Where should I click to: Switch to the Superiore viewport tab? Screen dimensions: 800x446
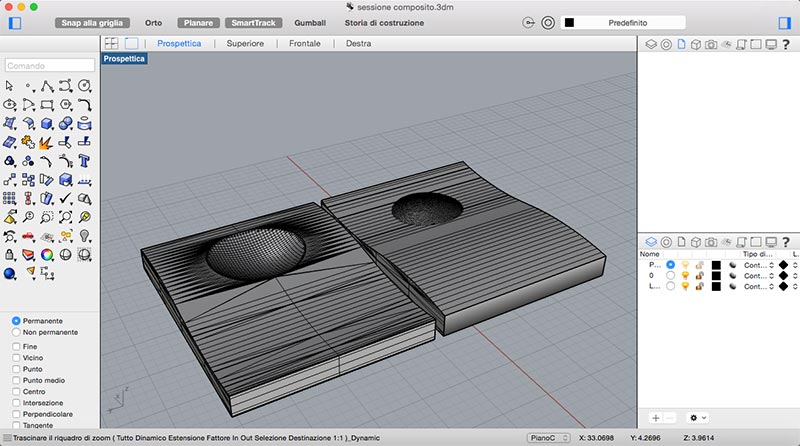[x=245, y=44]
